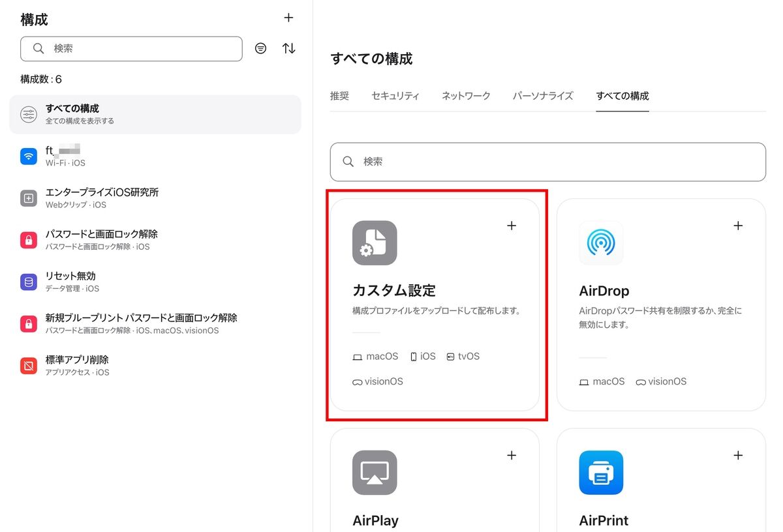Click the sort arrows icon in sidebar

[288, 49]
